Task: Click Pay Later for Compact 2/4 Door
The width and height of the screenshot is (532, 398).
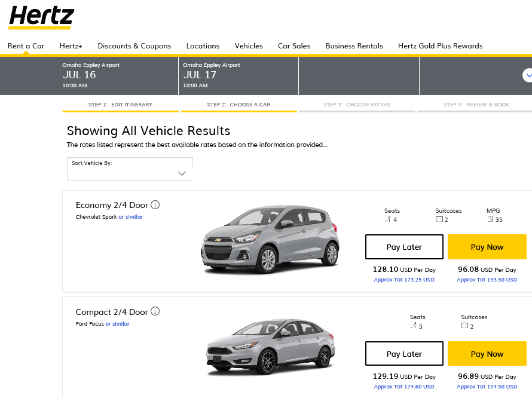Action: (404, 354)
